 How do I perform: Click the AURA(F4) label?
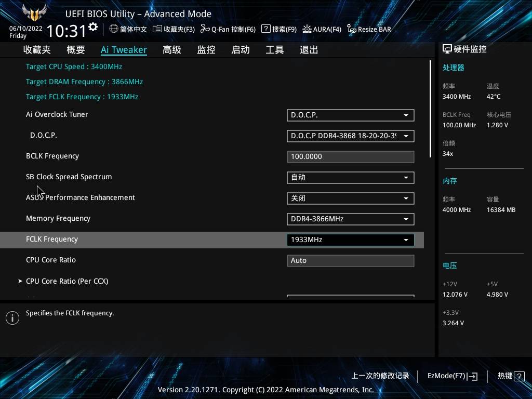tap(327, 29)
